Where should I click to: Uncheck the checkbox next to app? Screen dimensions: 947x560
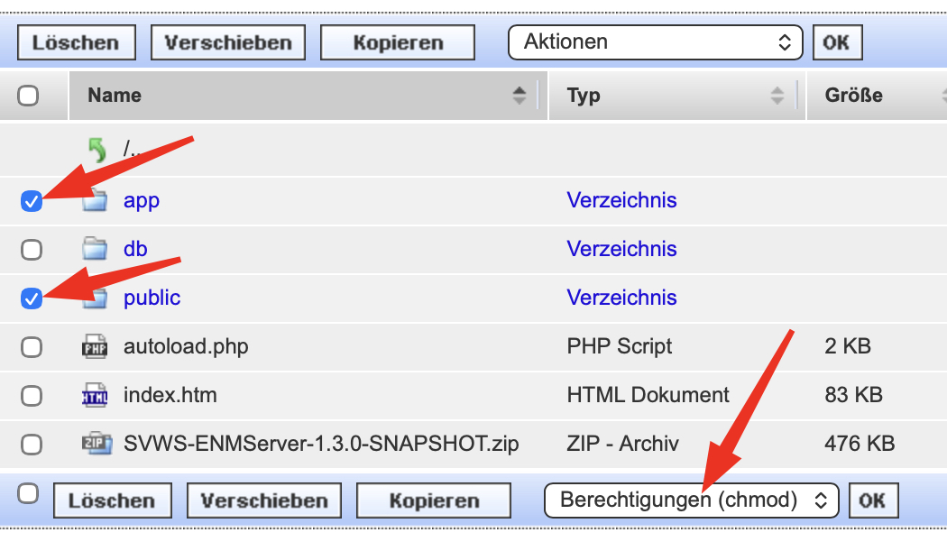[x=31, y=200]
